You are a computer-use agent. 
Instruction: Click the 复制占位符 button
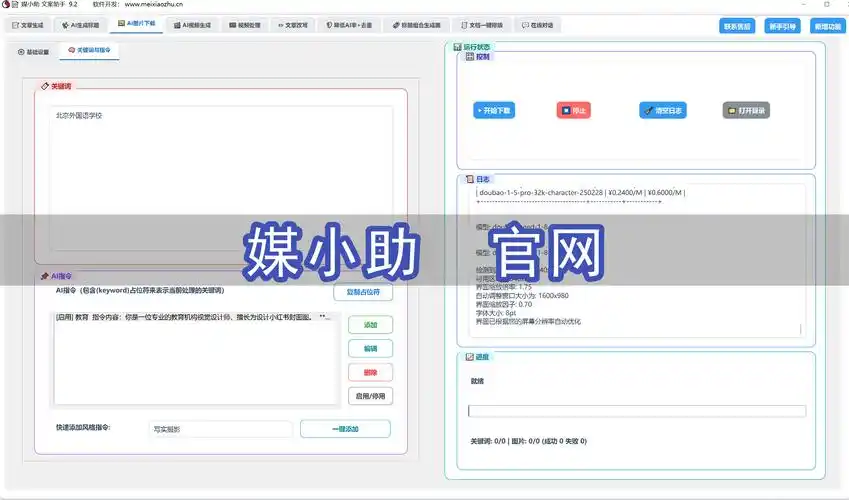(363, 292)
